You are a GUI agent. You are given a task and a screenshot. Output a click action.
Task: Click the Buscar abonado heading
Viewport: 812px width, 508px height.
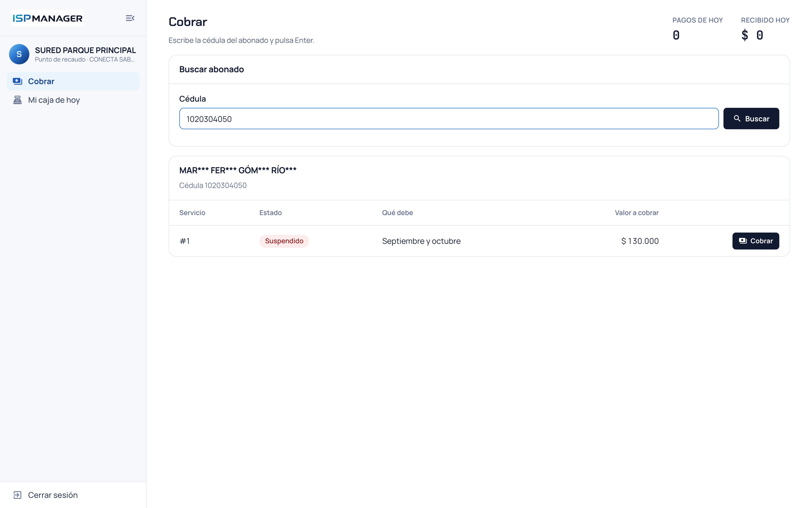click(x=211, y=69)
